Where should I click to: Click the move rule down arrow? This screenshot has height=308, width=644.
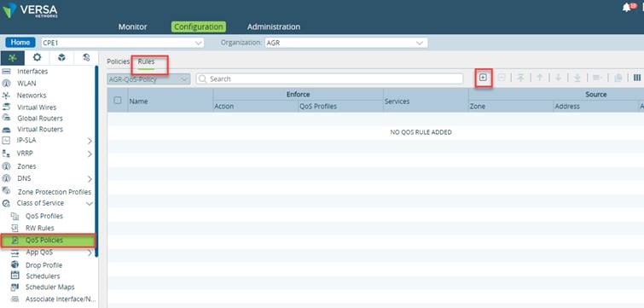tap(558, 78)
